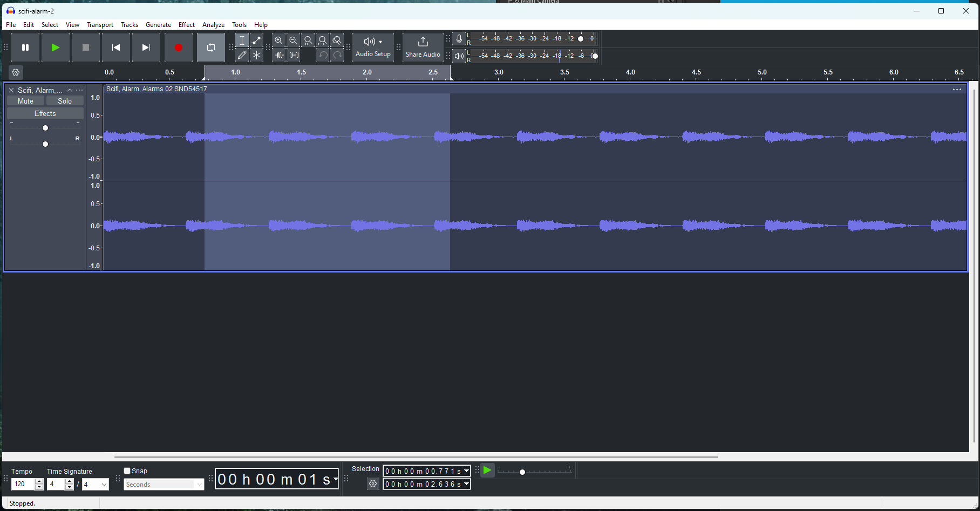The width and height of the screenshot is (980, 511).
Task: Open the Effect menu
Action: [x=186, y=25]
